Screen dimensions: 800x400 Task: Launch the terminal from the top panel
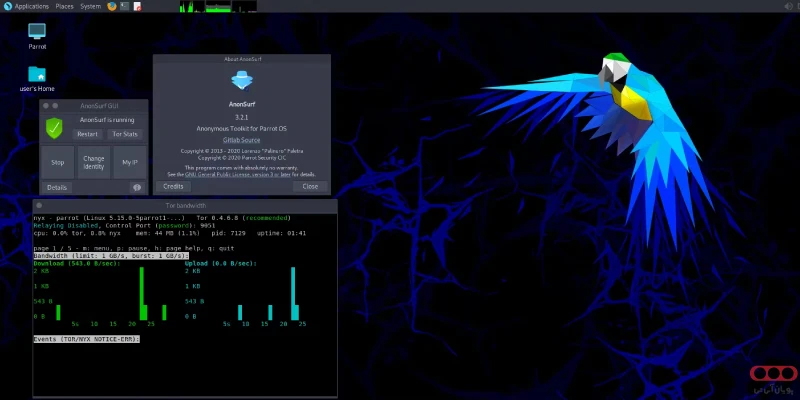pos(124,7)
